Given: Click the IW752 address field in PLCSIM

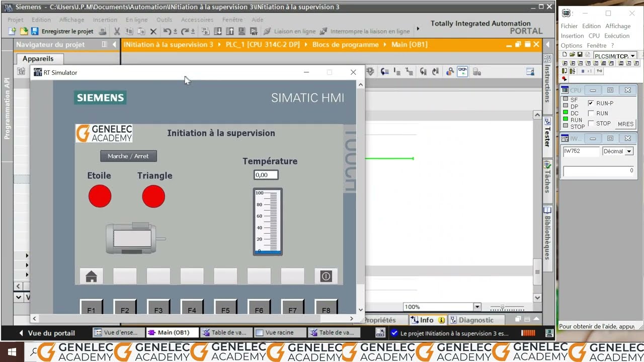Looking at the screenshot, I should pyautogui.click(x=581, y=151).
